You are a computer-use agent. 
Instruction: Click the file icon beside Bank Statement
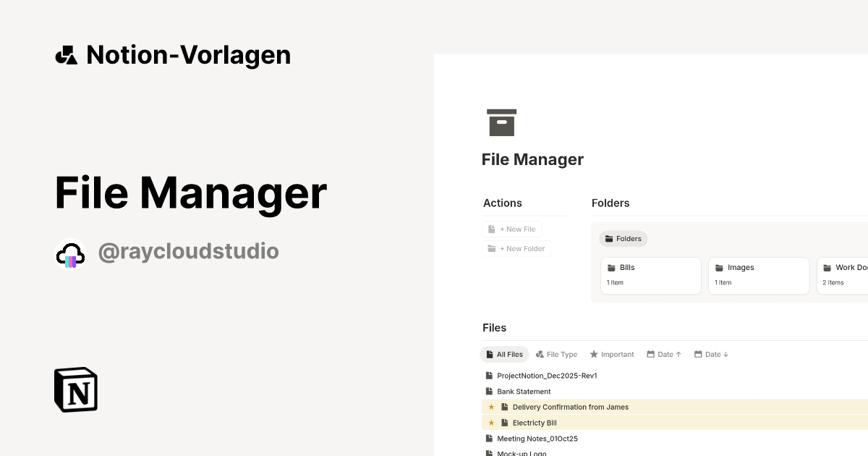tap(488, 392)
